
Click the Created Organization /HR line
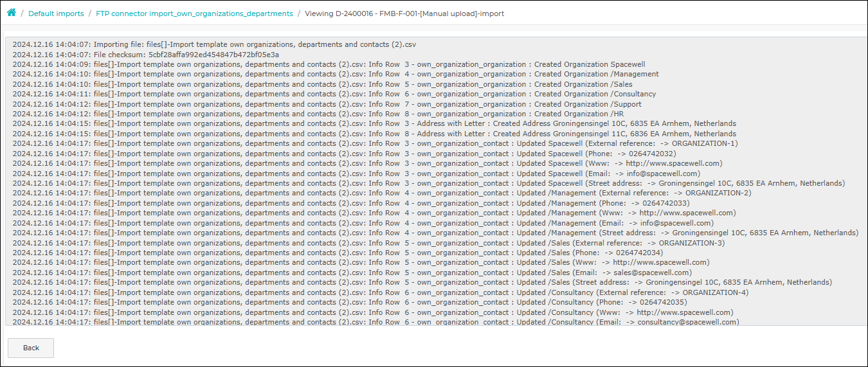click(318, 114)
